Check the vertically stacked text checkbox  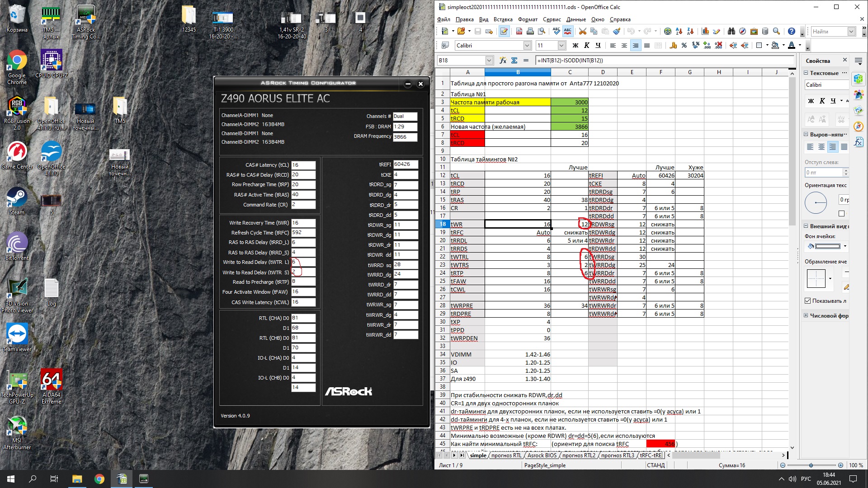coord(841,213)
